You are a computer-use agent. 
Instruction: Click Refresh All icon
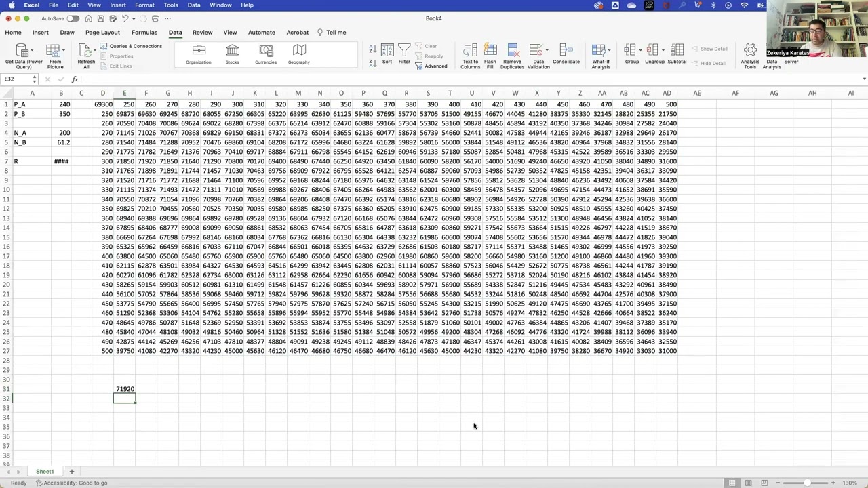click(x=84, y=51)
